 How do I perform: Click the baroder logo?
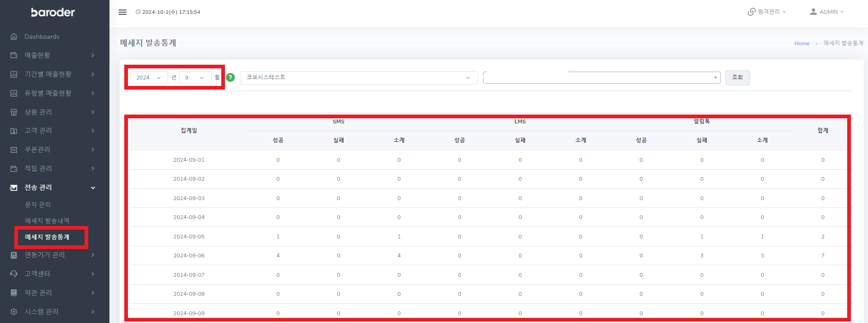53,12
